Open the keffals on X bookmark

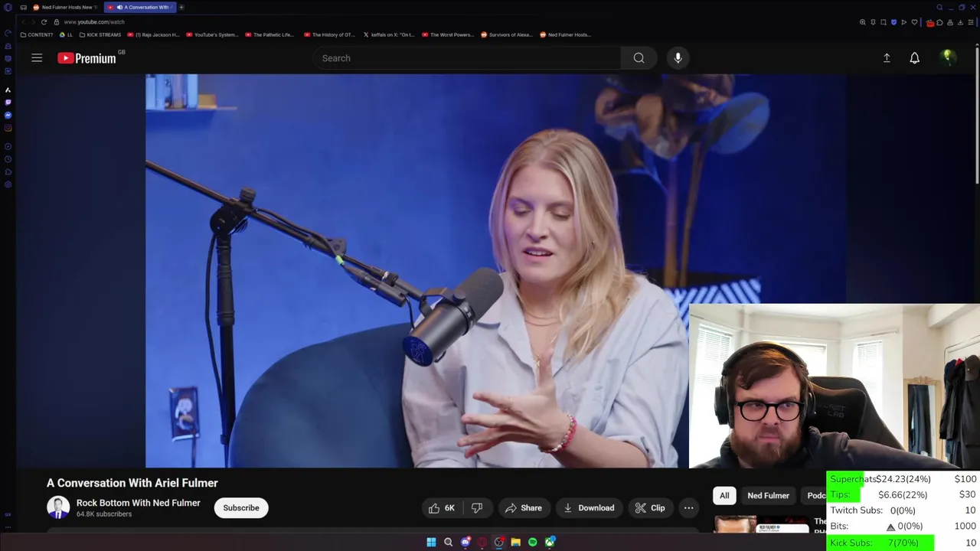389,34
